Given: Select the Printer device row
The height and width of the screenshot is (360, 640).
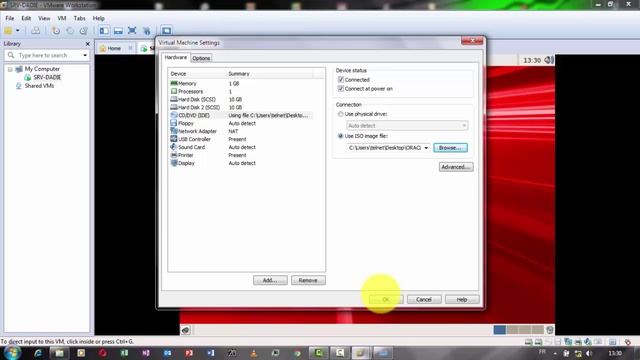Looking at the screenshot, I should 241,155.
